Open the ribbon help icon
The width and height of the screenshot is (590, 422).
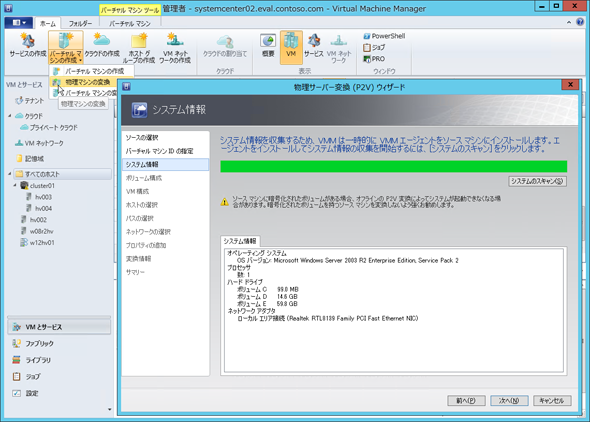[x=580, y=22]
